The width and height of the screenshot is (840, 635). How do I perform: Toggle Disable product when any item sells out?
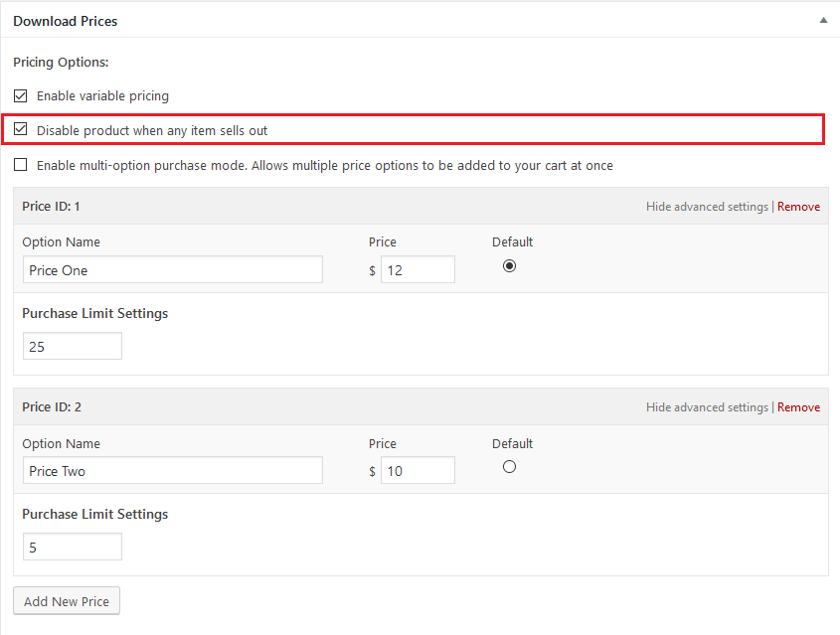click(x=21, y=129)
